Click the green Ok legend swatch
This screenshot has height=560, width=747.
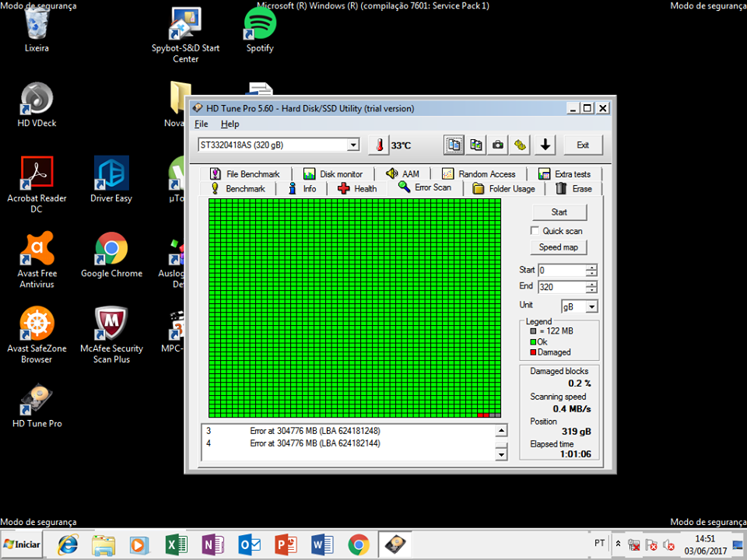pos(533,342)
